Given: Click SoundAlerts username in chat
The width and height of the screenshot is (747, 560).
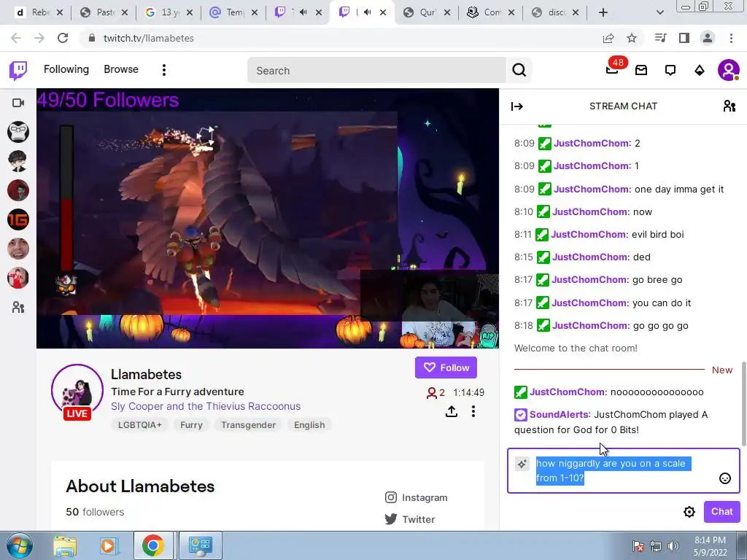Looking at the screenshot, I should [560, 414].
